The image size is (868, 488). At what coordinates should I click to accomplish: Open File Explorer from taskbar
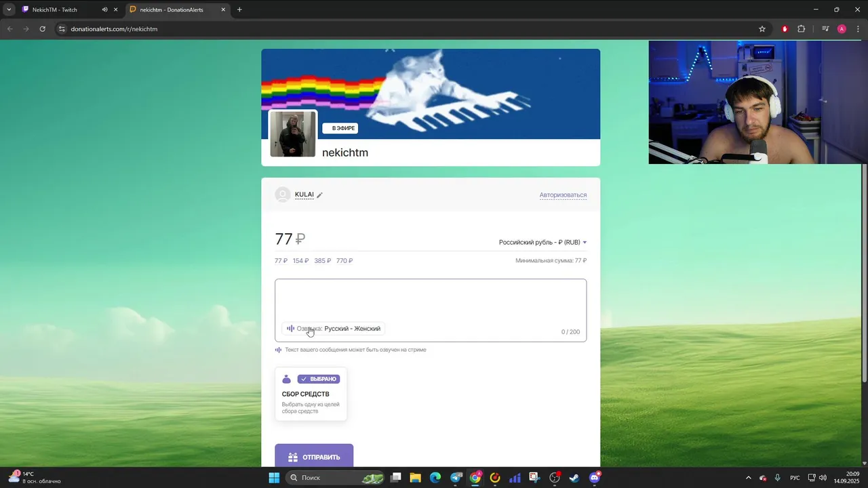pyautogui.click(x=416, y=478)
